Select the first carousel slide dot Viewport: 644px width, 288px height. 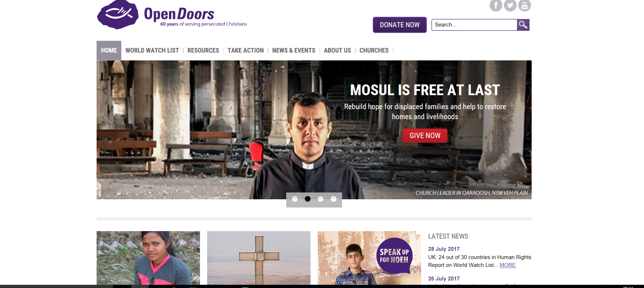point(295,199)
